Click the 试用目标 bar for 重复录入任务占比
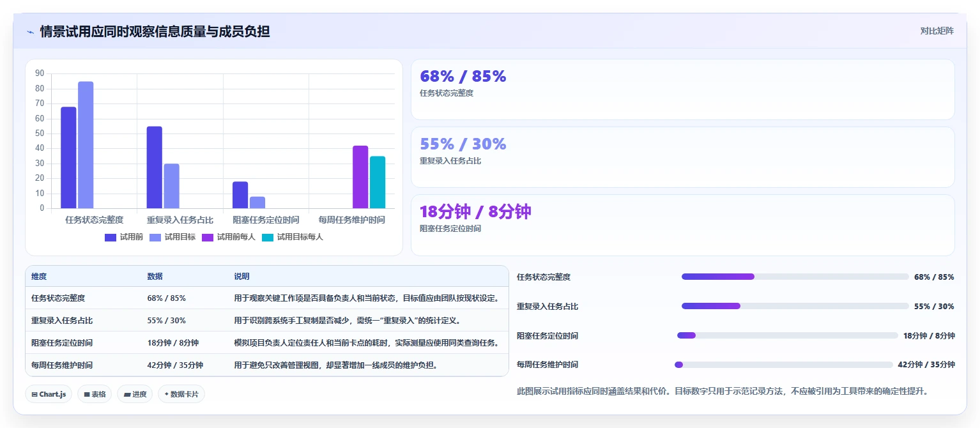The image size is (980, 428). pyautogui.click(x=171, y=186)
